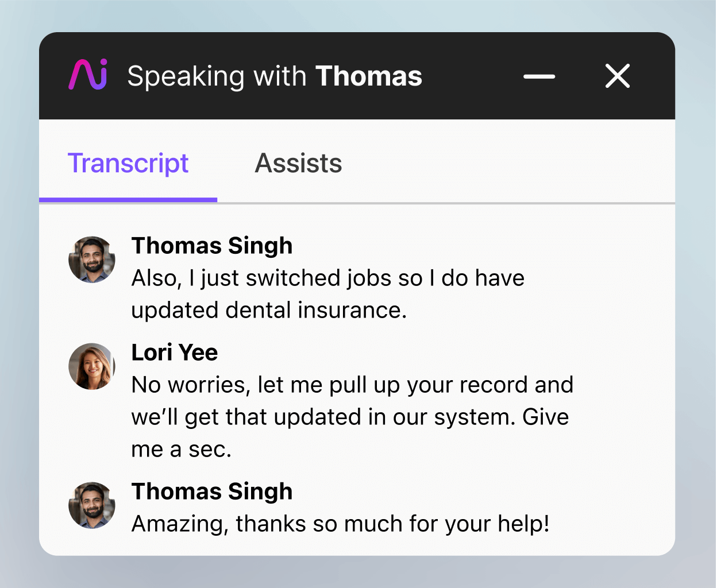Click the X icon in the title bar

click(617, 75)
